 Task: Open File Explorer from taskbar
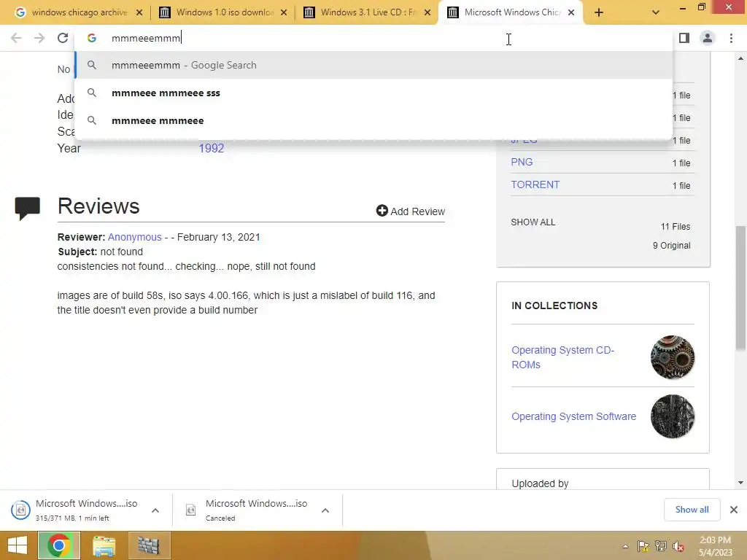click(x=104, y=545)
